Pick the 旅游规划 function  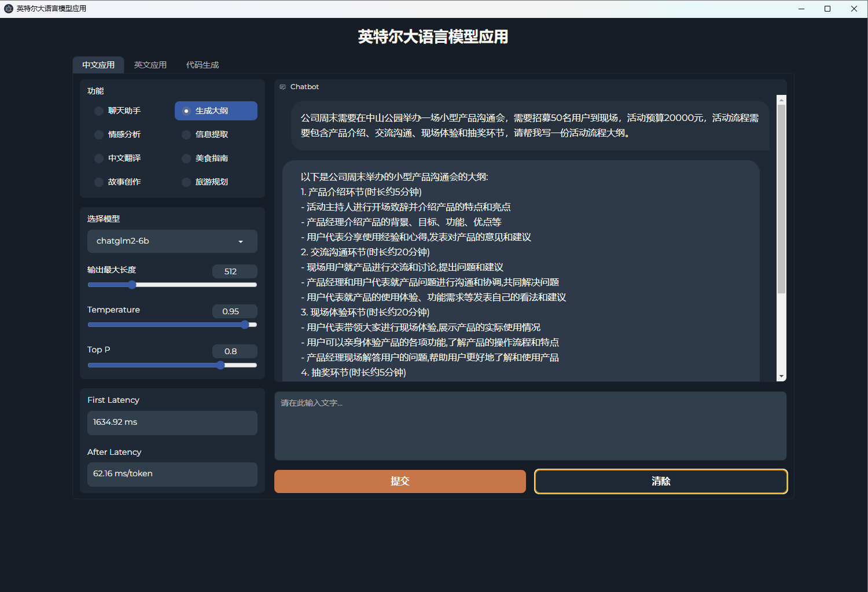click(x=216, y=182)
